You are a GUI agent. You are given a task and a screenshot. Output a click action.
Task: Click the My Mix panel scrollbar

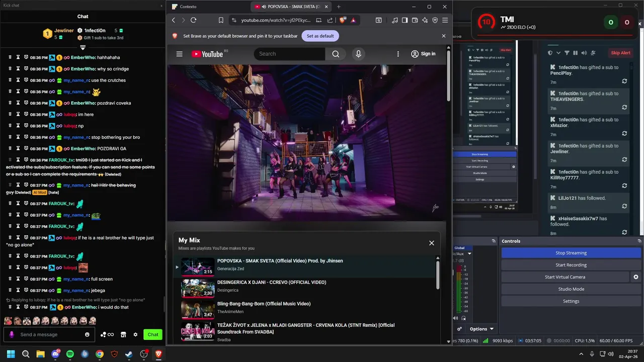click(437, 275)
